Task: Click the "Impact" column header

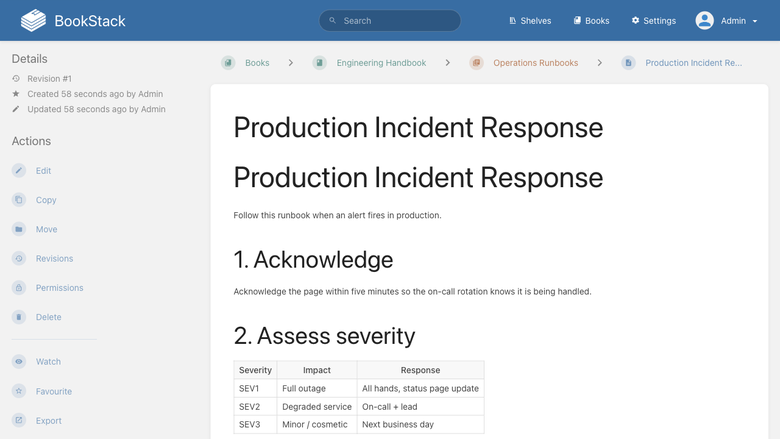Action: click(x=317, y=370)
